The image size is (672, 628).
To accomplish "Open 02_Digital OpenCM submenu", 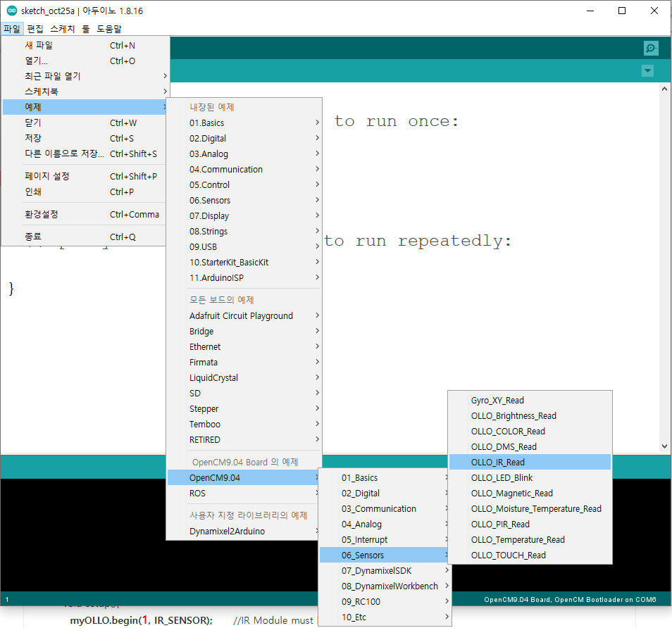I will point(385,493).
